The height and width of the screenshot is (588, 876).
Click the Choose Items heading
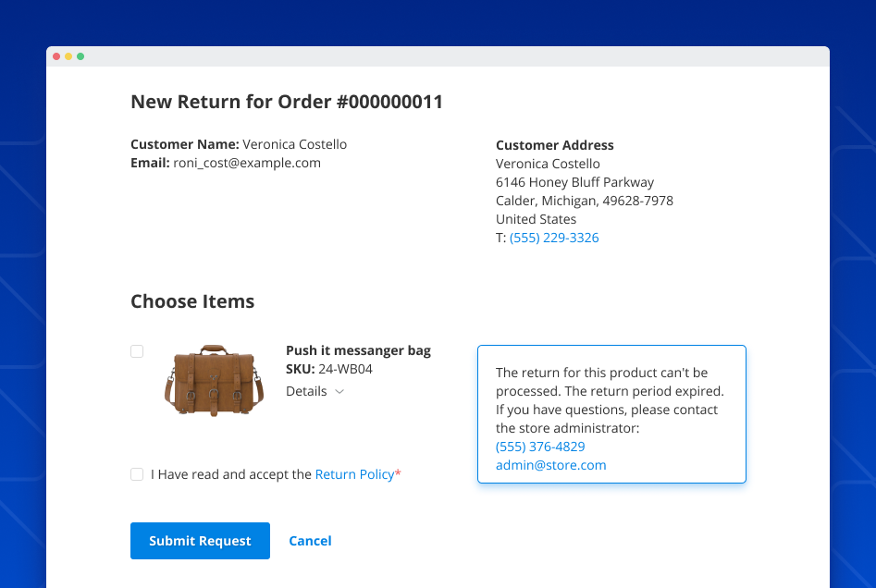click(x=192, y=301)
